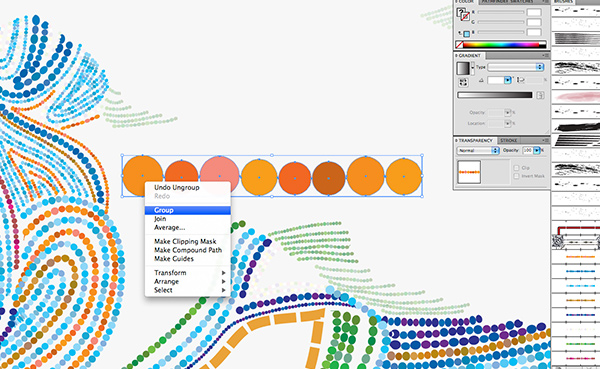The image size is (600, 369).
Task: Open the Opacity value dropdown arrow
Action: 536,150
